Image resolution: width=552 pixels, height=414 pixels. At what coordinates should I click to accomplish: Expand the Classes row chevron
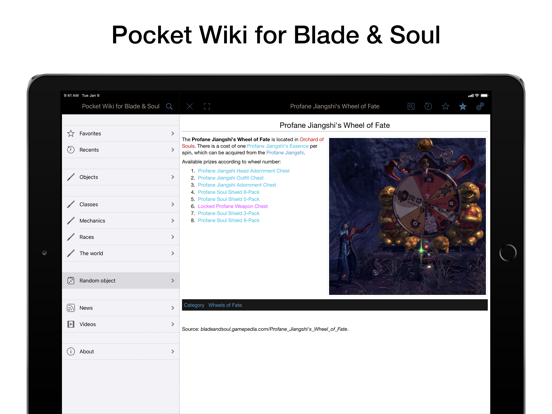click(172, 204)
